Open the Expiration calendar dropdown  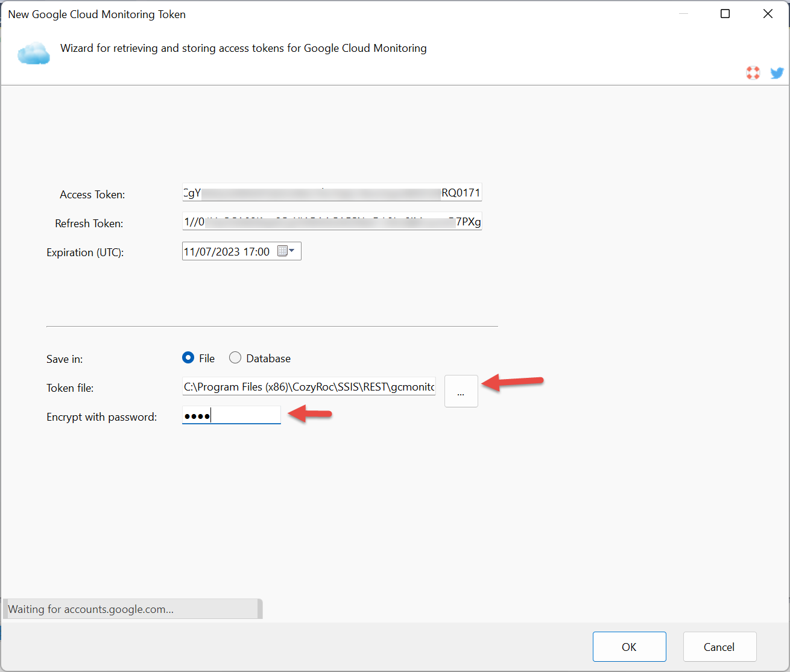[286, 251]
